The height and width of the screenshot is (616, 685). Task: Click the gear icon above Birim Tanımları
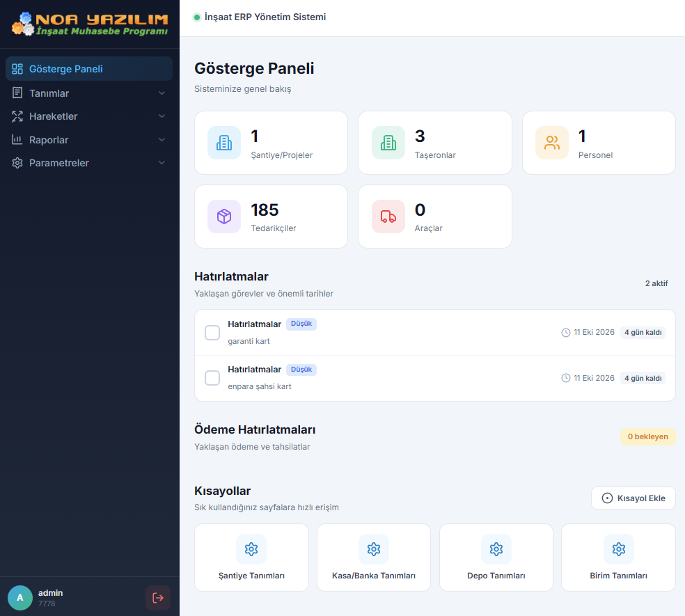pyautogui.click(x=619, y=549)
